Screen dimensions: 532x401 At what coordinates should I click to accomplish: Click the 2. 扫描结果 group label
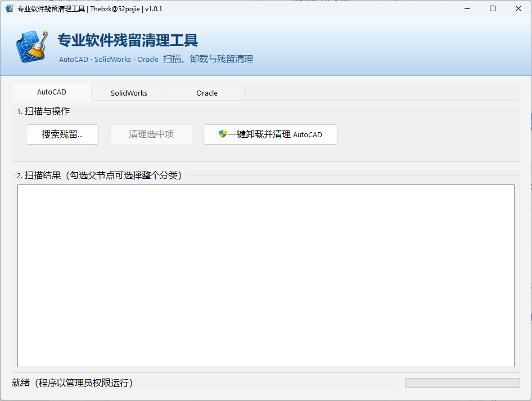[100, 175]
